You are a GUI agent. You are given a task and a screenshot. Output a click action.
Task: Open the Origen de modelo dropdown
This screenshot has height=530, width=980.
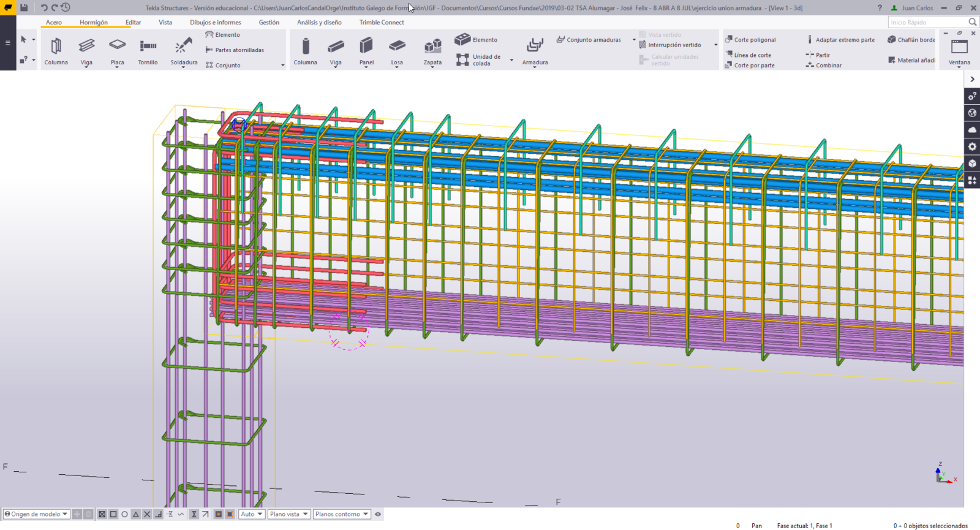pyautogui.click(x=36, y=515)
